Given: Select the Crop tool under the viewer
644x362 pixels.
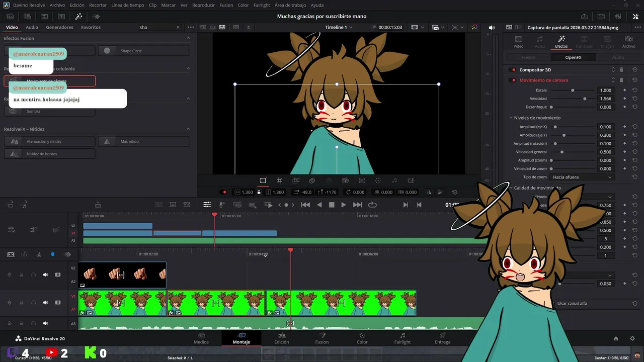Looking at the screenshot, I should pyautogui.click(x=279, y=180).
